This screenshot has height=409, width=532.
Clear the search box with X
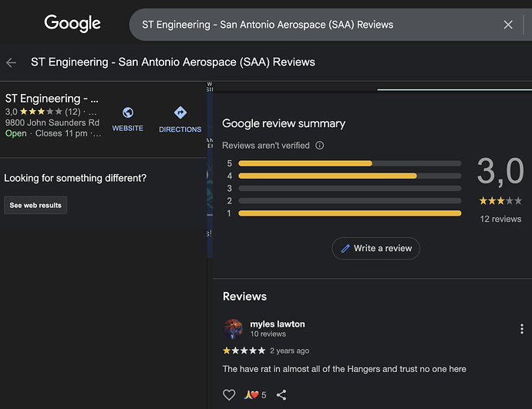(x=508, y=25)
